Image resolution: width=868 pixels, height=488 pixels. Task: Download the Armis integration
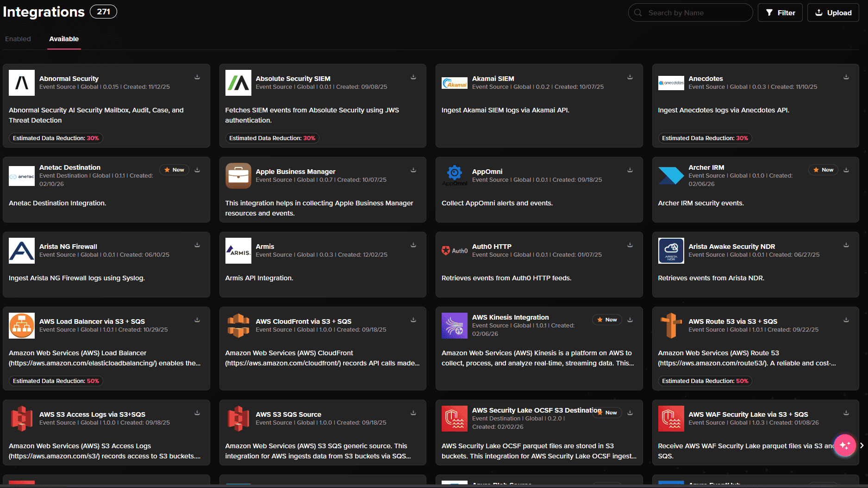pyautogui.click(x=413, y=245)
